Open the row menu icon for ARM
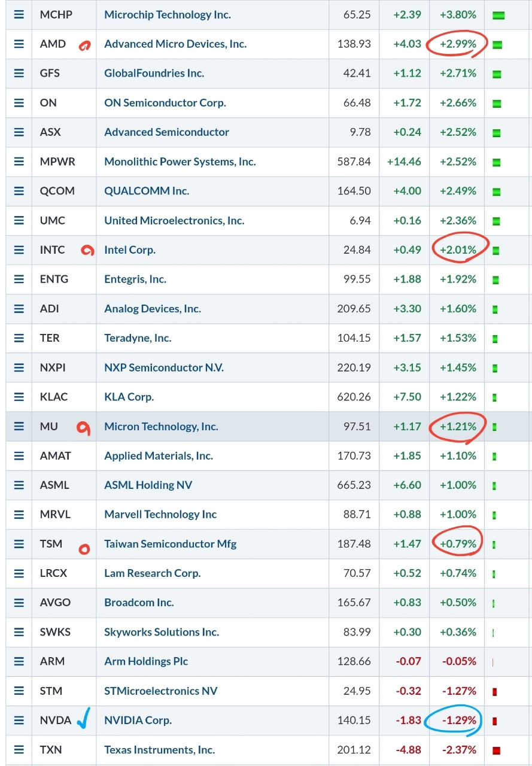 pyautogui.click(x=19, y=661)
